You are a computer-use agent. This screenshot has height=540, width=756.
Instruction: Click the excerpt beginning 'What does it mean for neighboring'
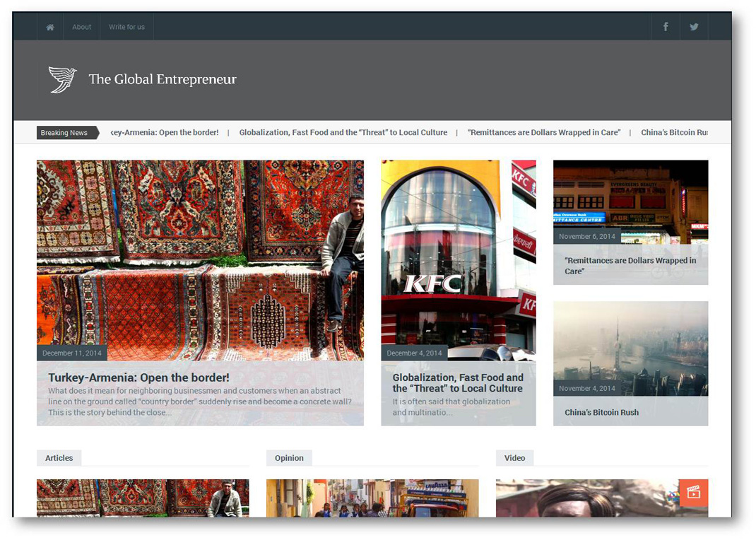click(x=200, y=401)
